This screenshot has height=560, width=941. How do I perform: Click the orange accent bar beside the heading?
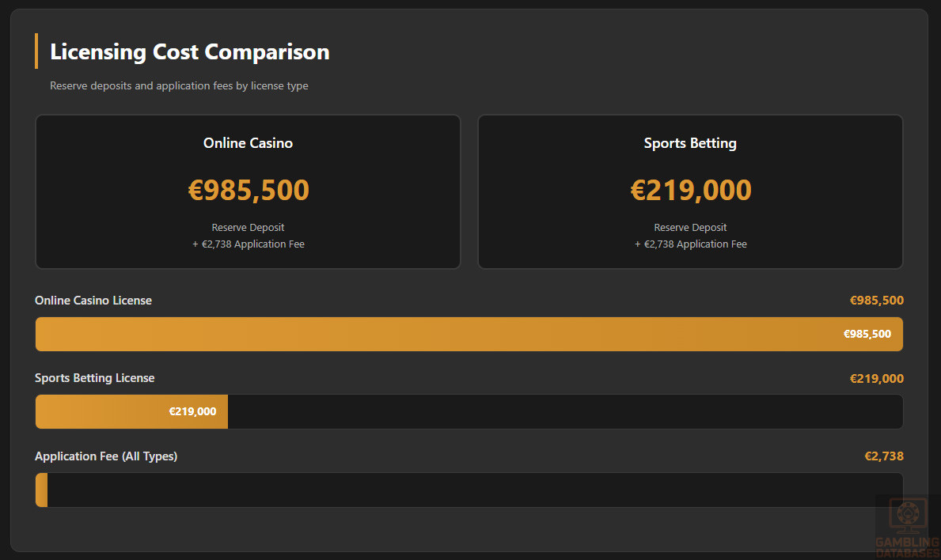click(x=36, y=51)
